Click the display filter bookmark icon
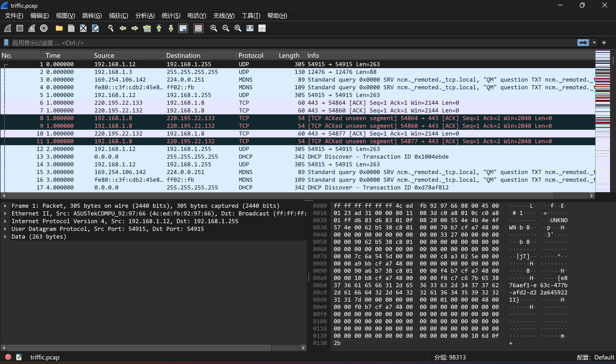This screenshot has width=616, height=364. tap(6, 43)
